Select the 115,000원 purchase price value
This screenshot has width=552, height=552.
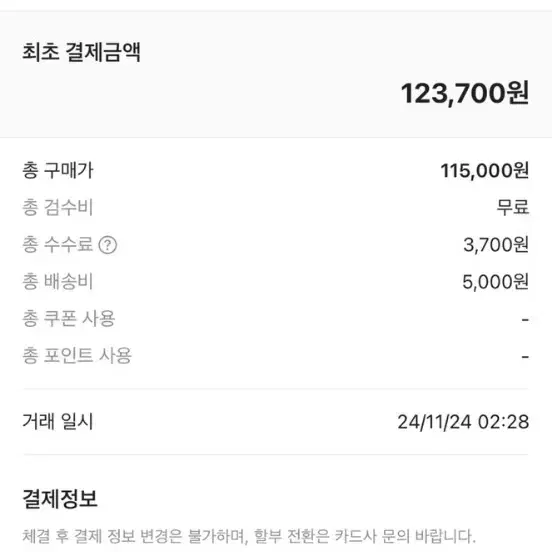pyautogui.click(x=485, y=171)
